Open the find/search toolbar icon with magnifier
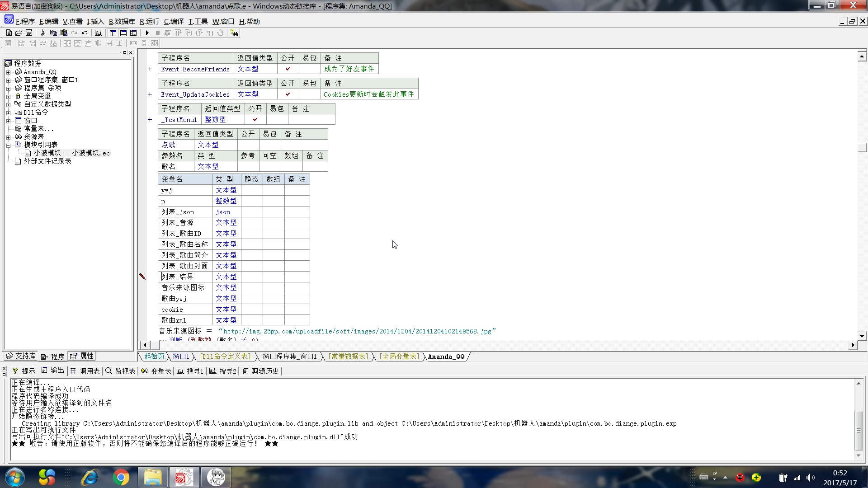Viewport: 868px width, 488px height. tap(98, 33)
